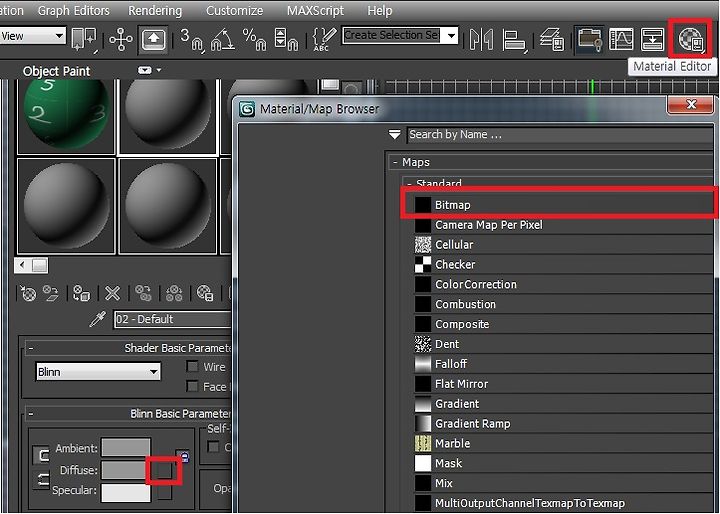Open the Manage Layers toolbar icon

551,39
